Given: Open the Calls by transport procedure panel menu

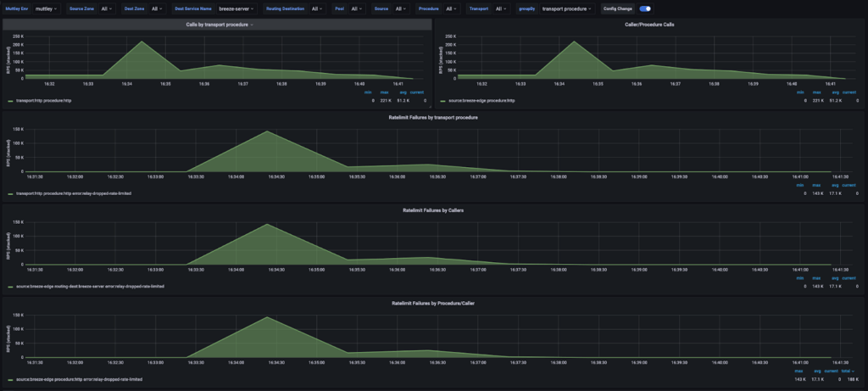Looking at the screenshot, I should (x=219, y=25).
